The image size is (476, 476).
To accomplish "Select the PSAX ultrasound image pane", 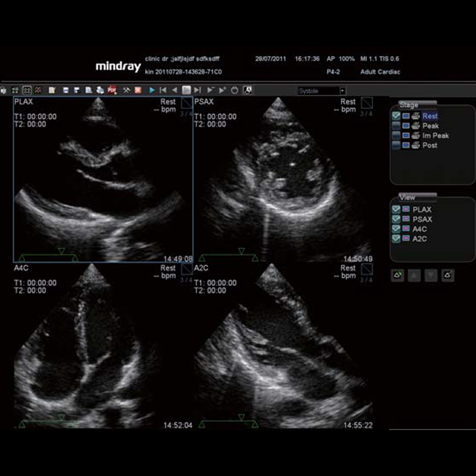I will [x=284, y=181].
